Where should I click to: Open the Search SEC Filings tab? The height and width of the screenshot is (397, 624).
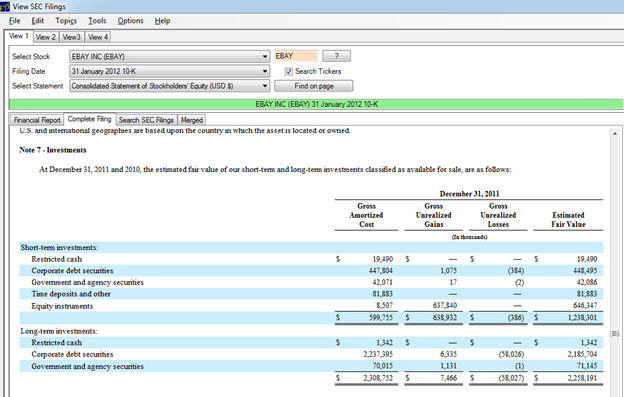tap(146, 120)
